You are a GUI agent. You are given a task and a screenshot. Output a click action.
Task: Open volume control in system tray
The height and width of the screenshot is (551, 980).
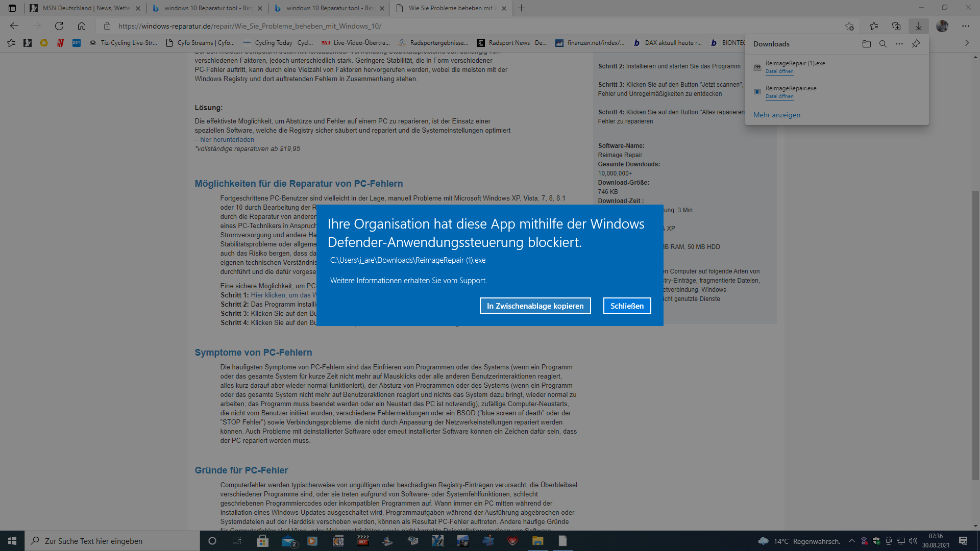click(x=913, y=541)
